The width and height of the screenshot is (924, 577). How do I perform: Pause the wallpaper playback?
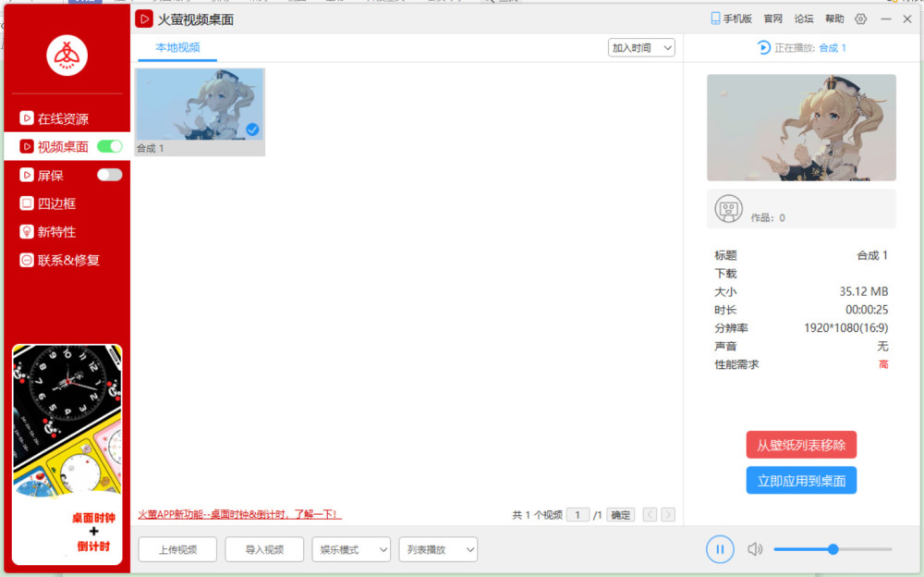(x=720, y=549)
